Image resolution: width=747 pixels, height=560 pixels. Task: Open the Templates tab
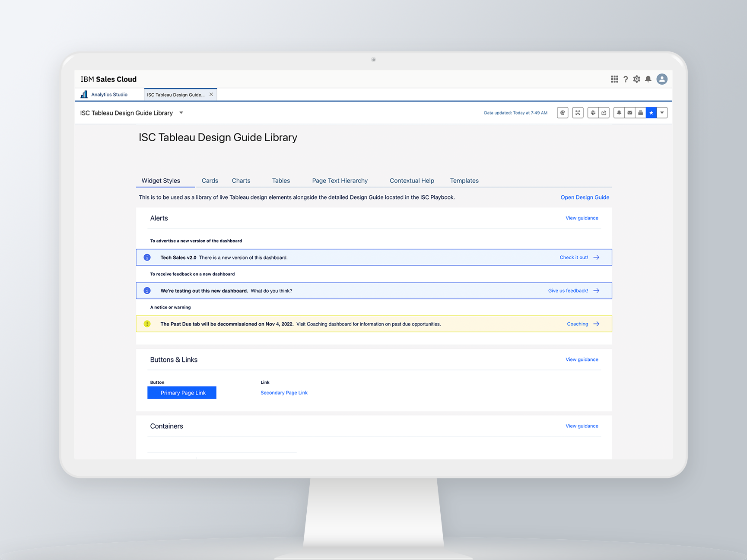(464, 181)
